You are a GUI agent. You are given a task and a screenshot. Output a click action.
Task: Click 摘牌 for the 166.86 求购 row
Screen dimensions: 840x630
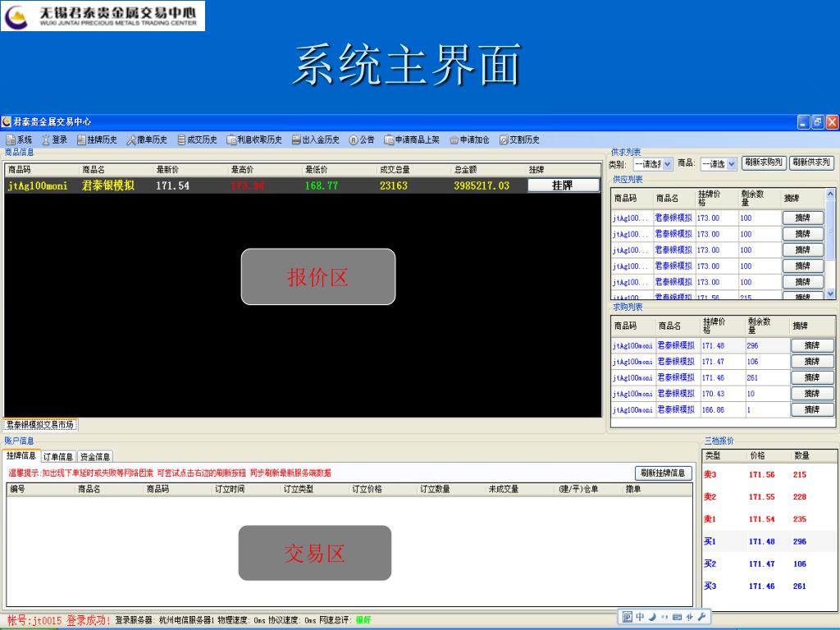(812, 410)
